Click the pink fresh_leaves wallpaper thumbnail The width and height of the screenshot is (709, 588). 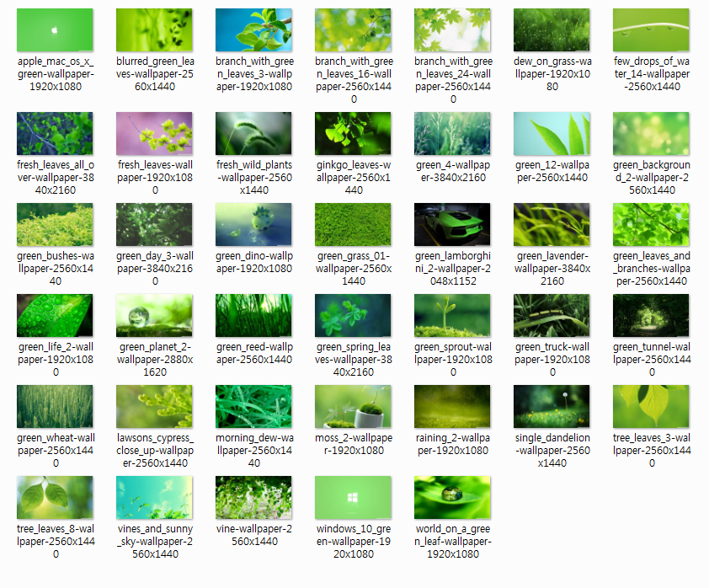point(154,133)
